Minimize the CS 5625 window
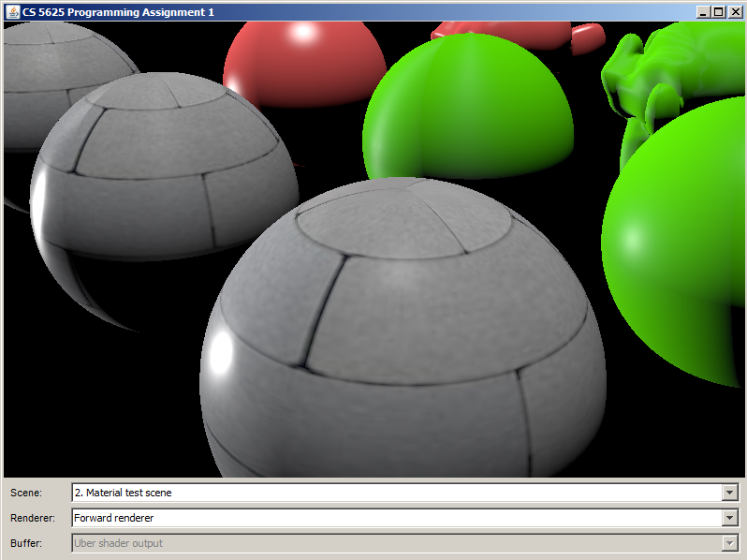747x560 pixels. (702, 11)
